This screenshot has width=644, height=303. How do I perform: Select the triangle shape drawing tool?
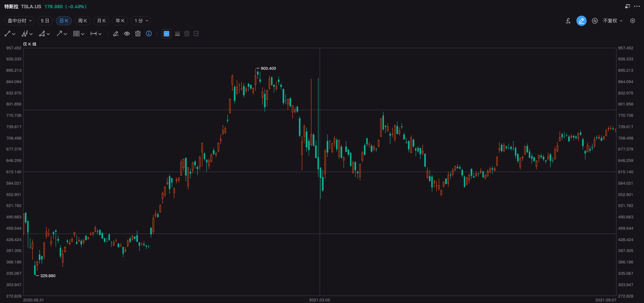[x=42, y=33]
